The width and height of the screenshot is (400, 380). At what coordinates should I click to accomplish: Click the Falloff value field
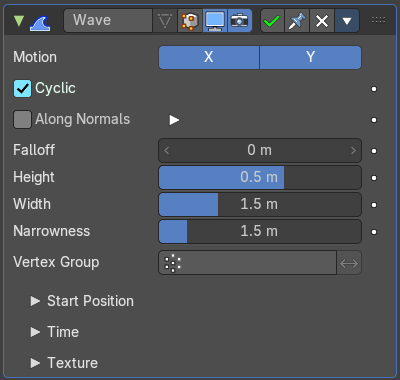click(260, 150)
